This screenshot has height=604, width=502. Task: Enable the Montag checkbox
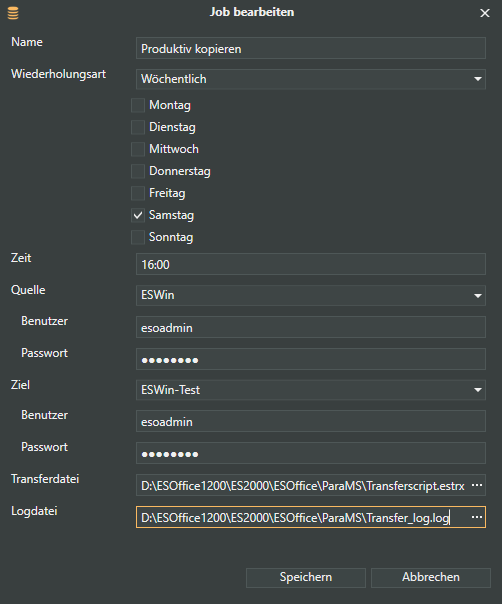tap(138, 105)
